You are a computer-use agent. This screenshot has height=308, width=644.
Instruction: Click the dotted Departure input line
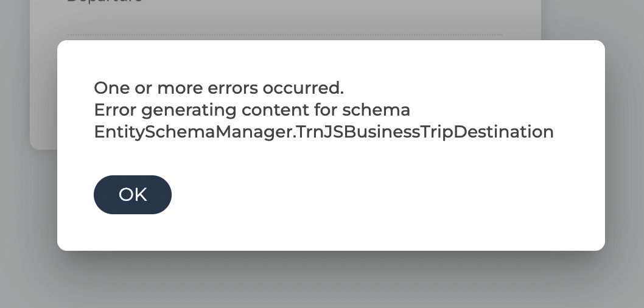284,35
